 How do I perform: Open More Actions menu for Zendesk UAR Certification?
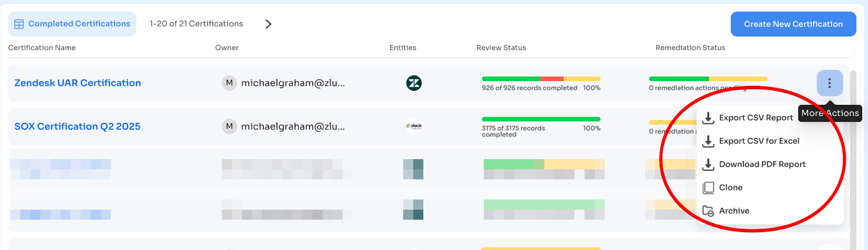(x=829, y=83)
